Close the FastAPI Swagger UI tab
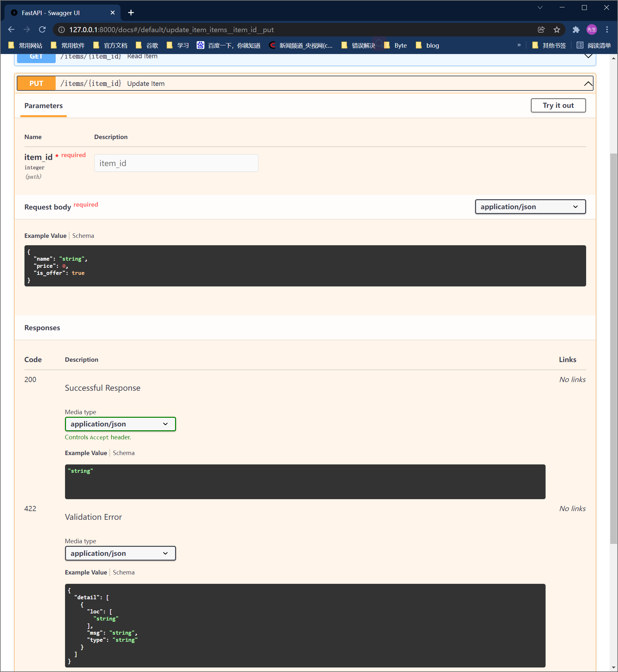The width and height of the screenshot is (618, 672). 112,13
